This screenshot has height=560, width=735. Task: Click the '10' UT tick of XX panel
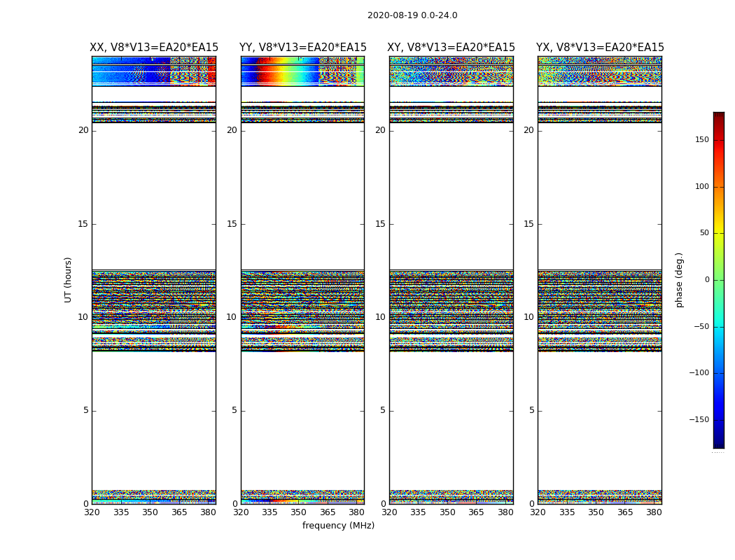coord(83,317)
